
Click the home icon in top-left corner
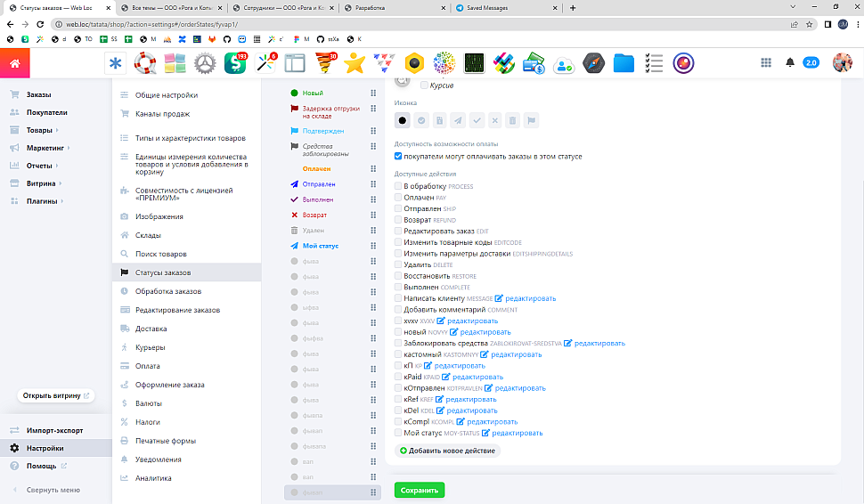click(15, 62)
